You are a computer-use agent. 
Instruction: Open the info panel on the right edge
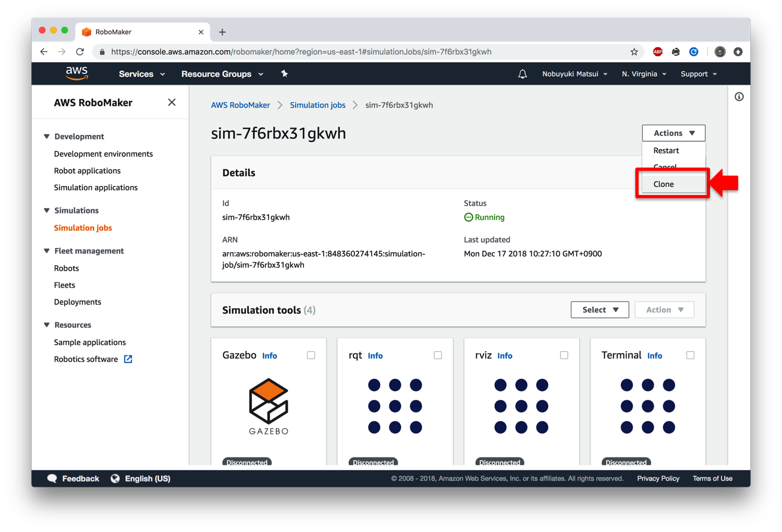(x=739, y=96)
